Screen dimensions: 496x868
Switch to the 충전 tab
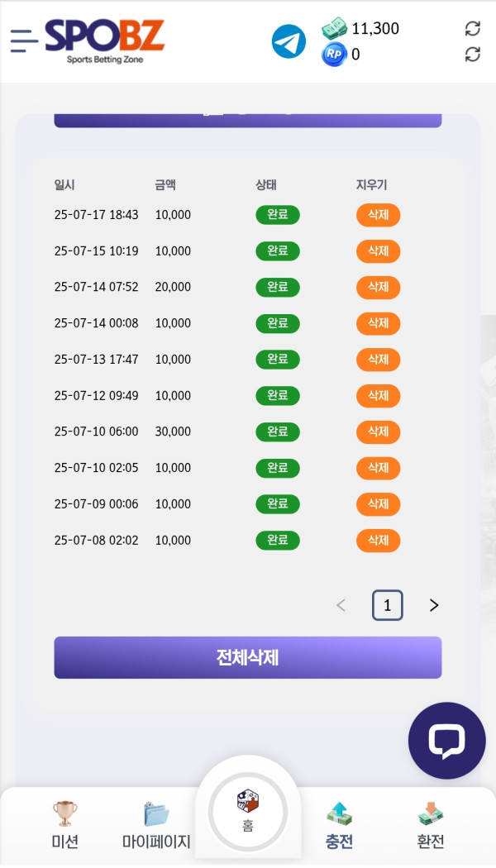click(339, 825)
